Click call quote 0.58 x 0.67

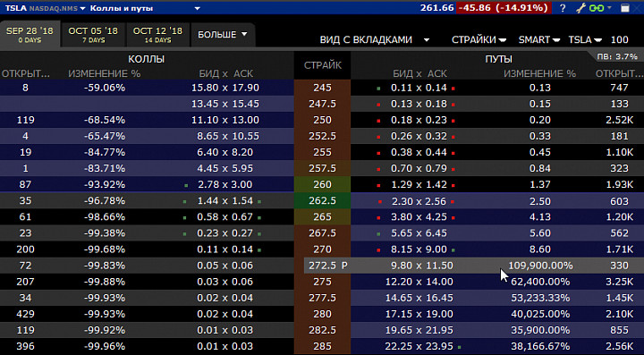[x=225, y=216]
